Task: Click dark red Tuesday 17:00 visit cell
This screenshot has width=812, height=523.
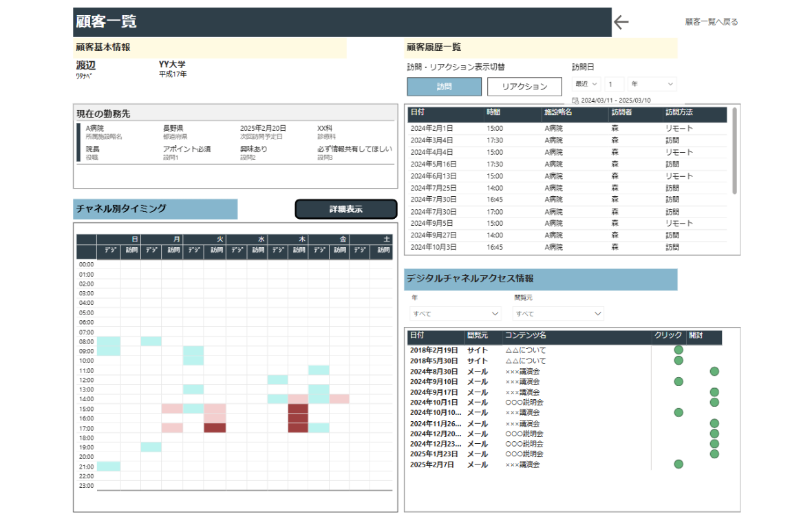Action: [x=215, y=428]
